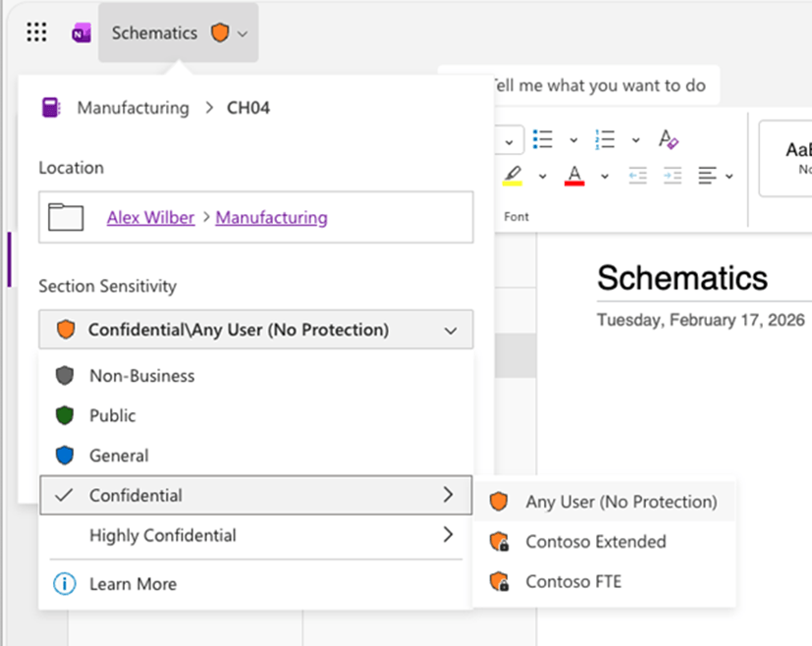
Task: Select the Public sensitivity label
Action: 112,416
